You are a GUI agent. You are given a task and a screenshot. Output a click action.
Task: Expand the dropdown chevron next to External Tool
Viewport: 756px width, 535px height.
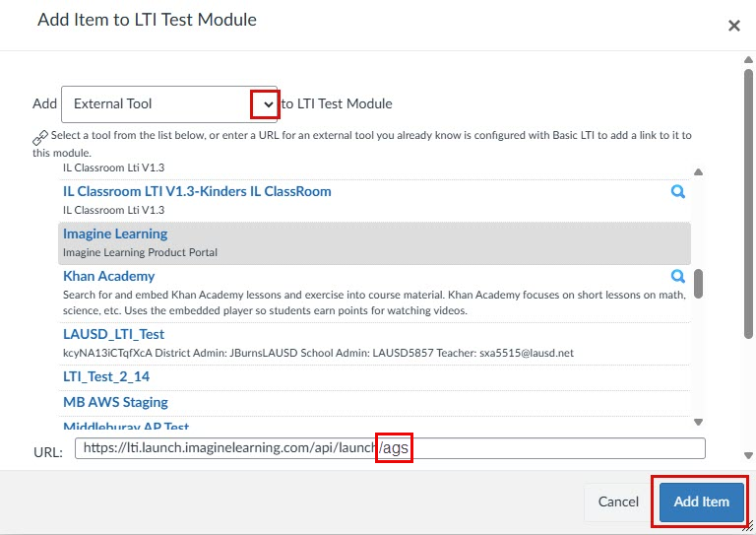pyautogui.click(x=269, y=104)
